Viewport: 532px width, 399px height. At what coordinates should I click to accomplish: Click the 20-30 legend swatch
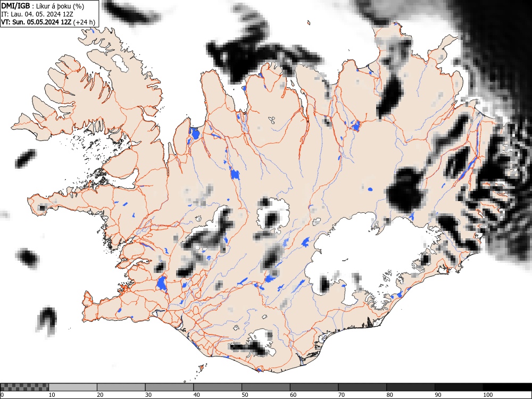121,387
